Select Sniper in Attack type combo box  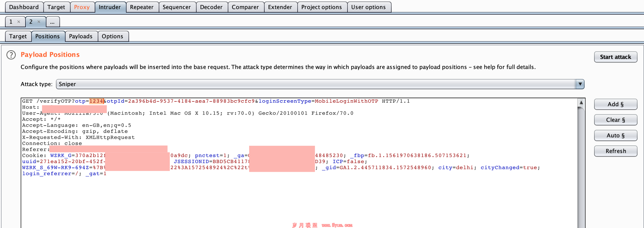click(320, 84)
